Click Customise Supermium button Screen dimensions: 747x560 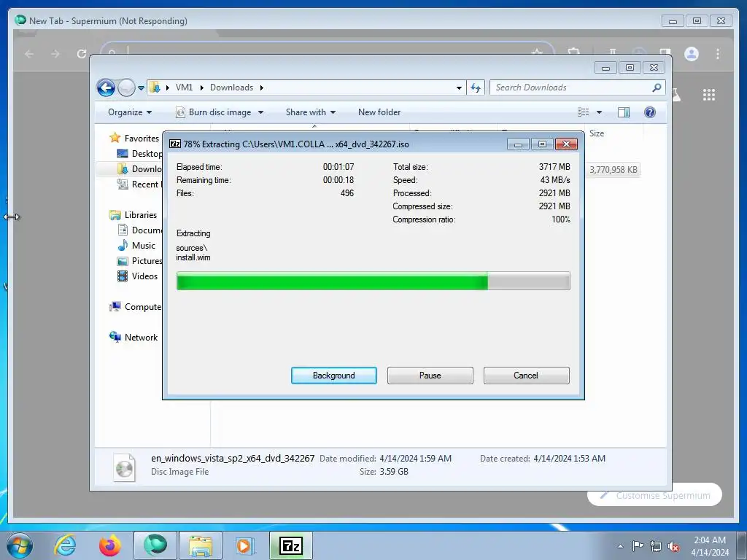655,496
